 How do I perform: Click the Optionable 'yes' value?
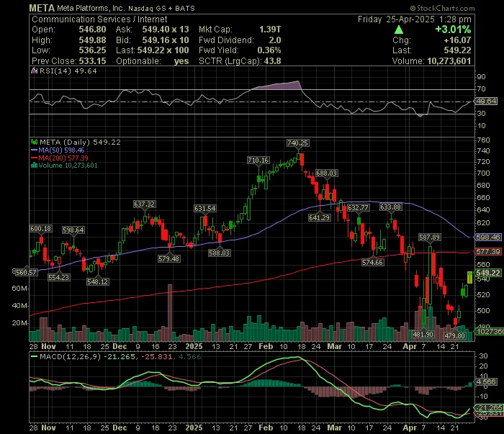[x=181, y=61]
